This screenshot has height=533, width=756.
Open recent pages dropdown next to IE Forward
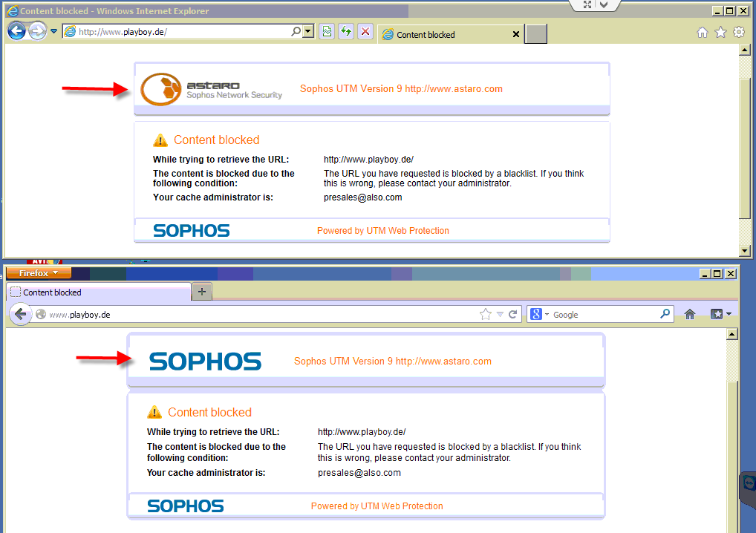click(x=53, y=31)
